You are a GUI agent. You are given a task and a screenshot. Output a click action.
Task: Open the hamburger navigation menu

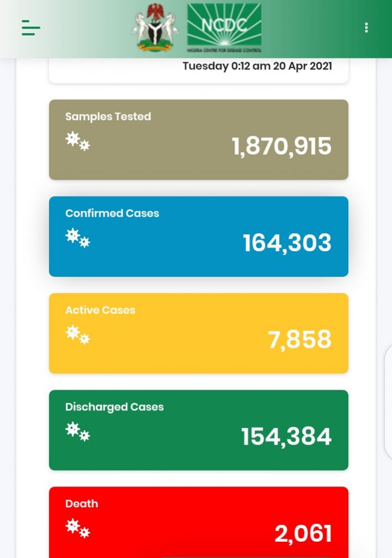click(x=31, y=28)
